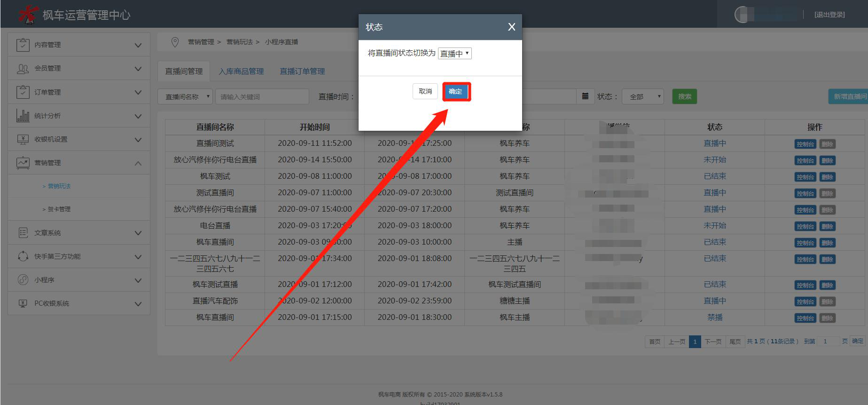Image resolution: width=868 pixels, height=405 pixels.
Task: Expand the 快手第三方功能 chevron
Action: pos(138,257)
